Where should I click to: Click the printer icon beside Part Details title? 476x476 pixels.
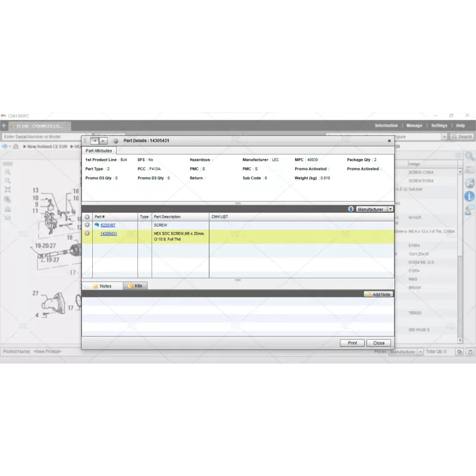pos(115,141)
